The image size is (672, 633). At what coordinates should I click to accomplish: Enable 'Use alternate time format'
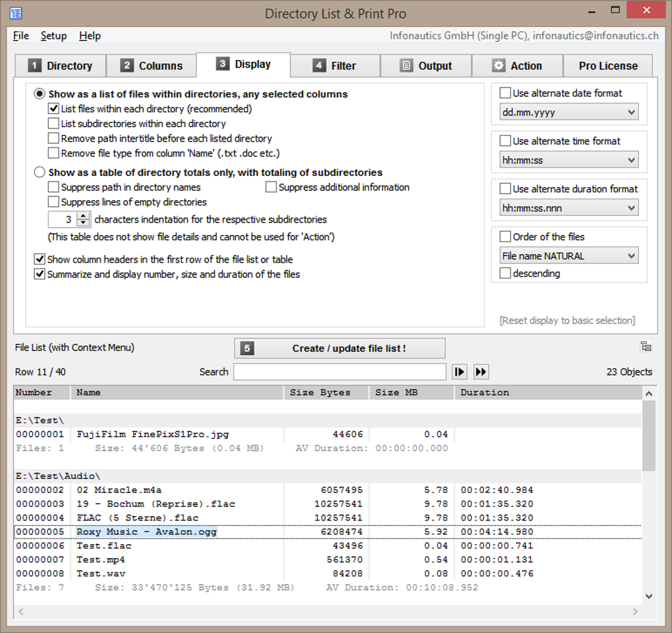[x=505, y=141]
